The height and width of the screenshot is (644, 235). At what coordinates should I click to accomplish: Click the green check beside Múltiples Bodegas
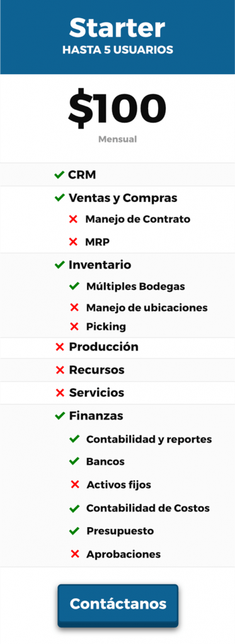[x=74, y=286]
